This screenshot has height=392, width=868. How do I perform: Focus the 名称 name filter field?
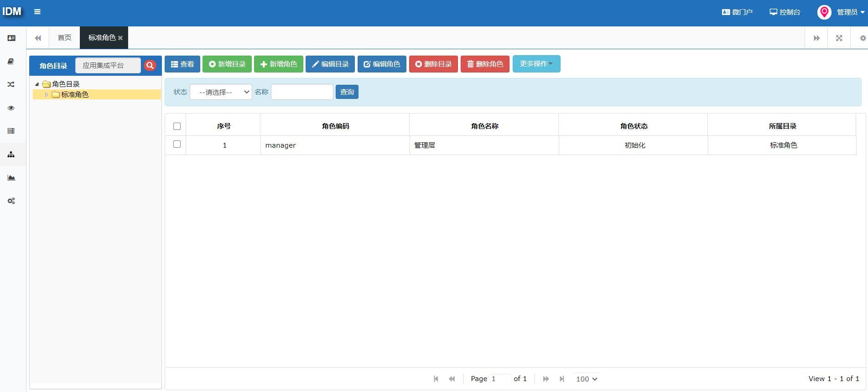point(302,92)
